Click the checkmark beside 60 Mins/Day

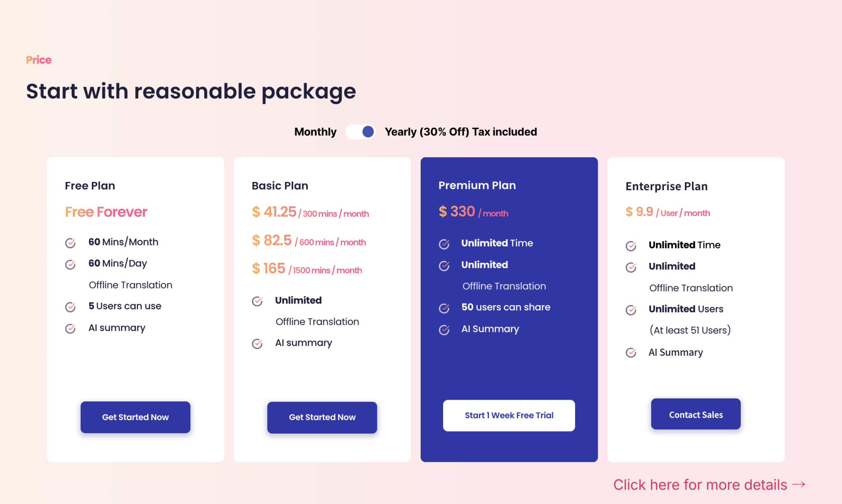click(70, 264)
